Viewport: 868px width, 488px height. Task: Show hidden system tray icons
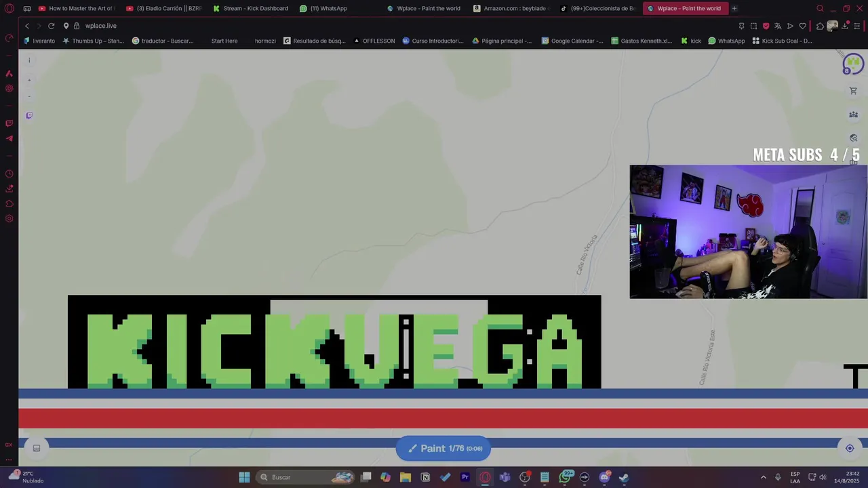(763, 477)
